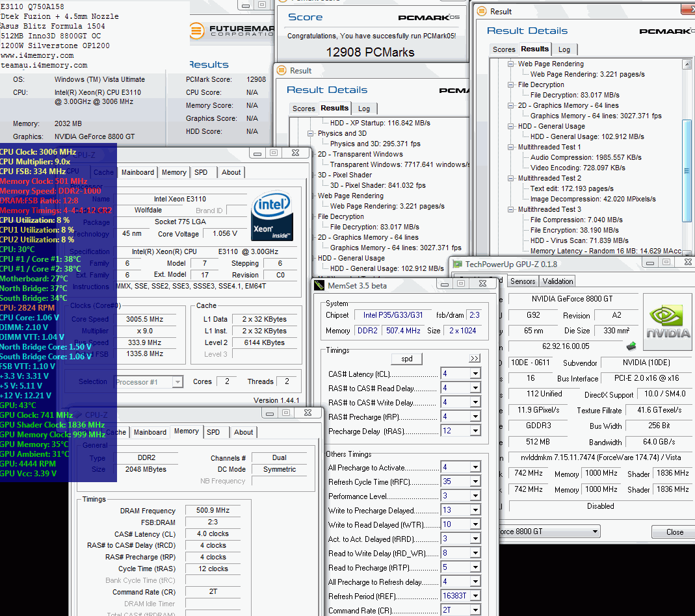Click the orange Result window icon in PCMark

(x=282, y=70)
